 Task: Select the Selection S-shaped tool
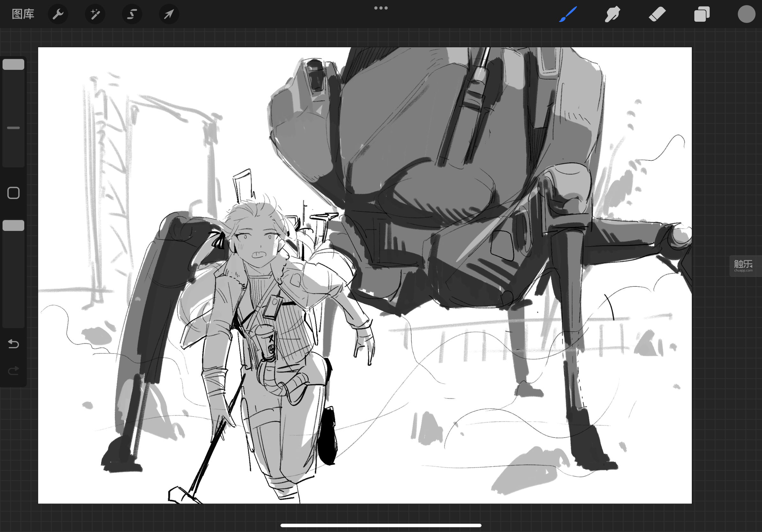click(x=132, y=14)
